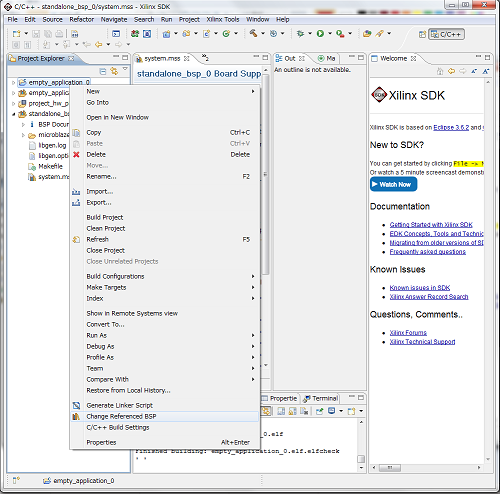
Task: Open the Eclipse 3.6.2 link
Action: point(451,128)
